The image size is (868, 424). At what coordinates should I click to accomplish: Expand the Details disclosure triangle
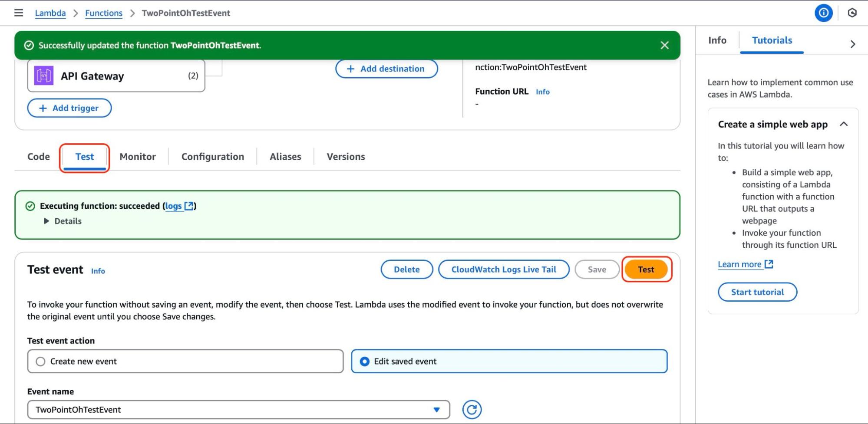coord(46,221)
